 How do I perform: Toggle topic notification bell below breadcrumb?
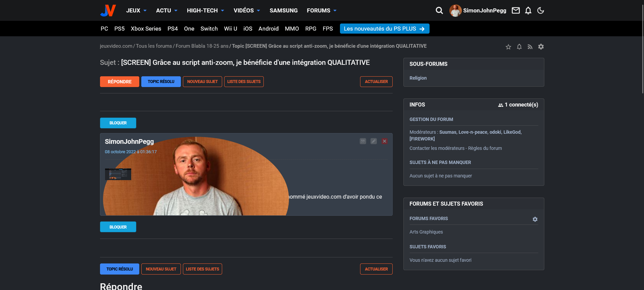[x=519, y=47]
